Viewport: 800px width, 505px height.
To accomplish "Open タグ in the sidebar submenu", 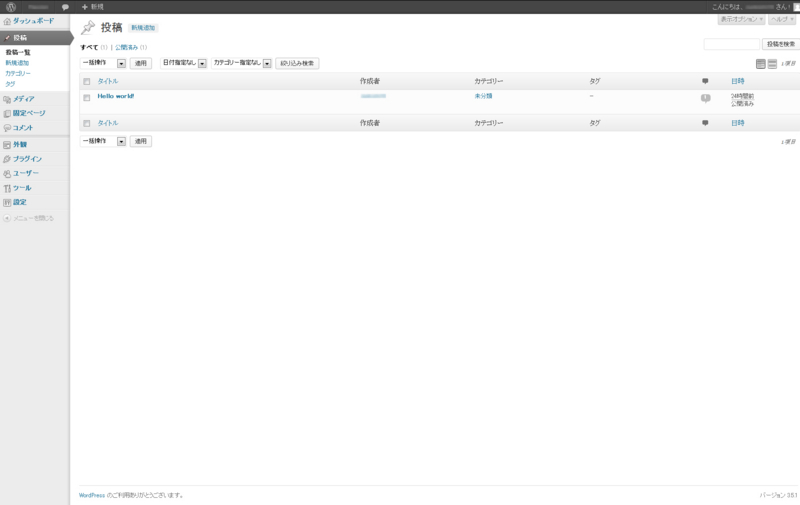I will click(10, 84).
